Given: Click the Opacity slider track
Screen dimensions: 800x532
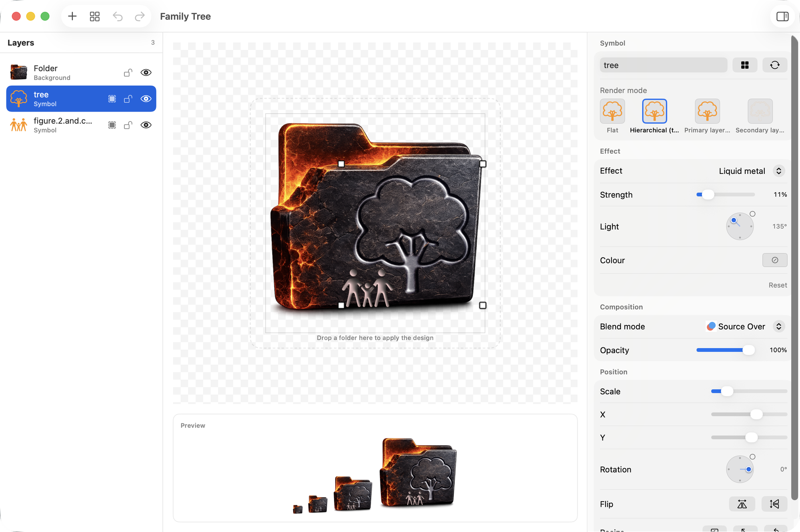Looking at the screenshot, I should pos(725,350).
